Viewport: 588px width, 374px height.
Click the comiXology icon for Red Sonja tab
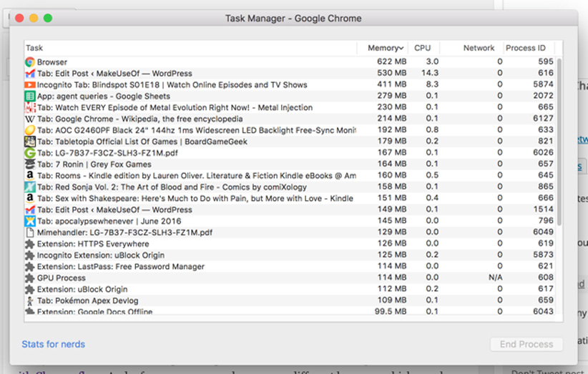pyautogui.click(x=29, y=187)
